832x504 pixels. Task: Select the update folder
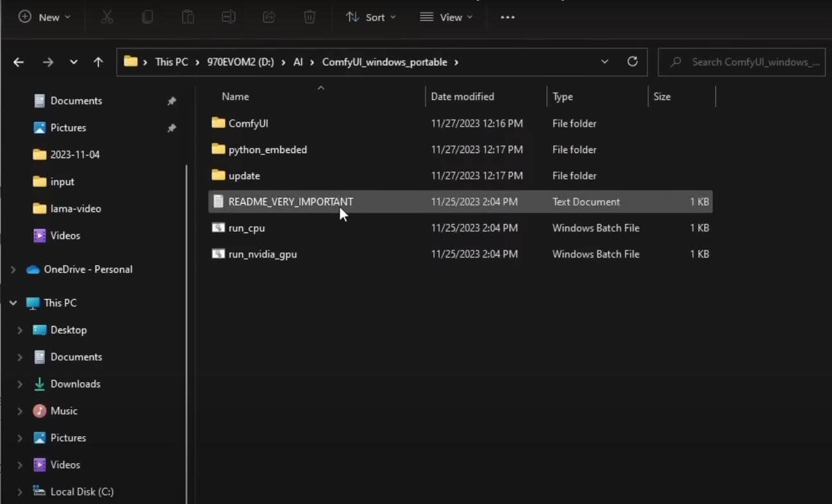(460, 175)
